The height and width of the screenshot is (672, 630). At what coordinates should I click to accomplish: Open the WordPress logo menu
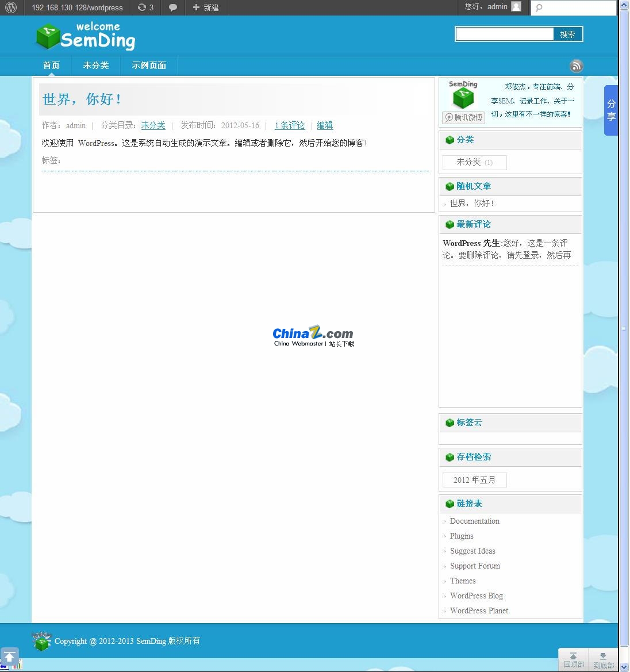coord(11,7)
